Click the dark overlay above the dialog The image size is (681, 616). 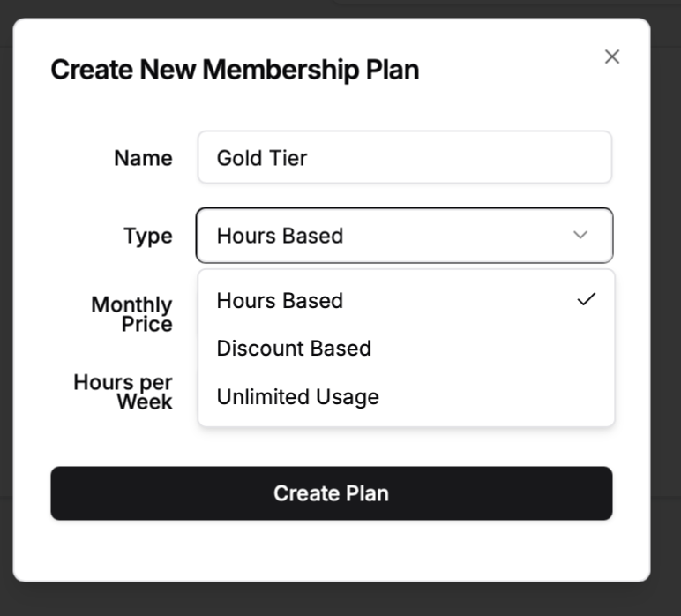[176, 8]
